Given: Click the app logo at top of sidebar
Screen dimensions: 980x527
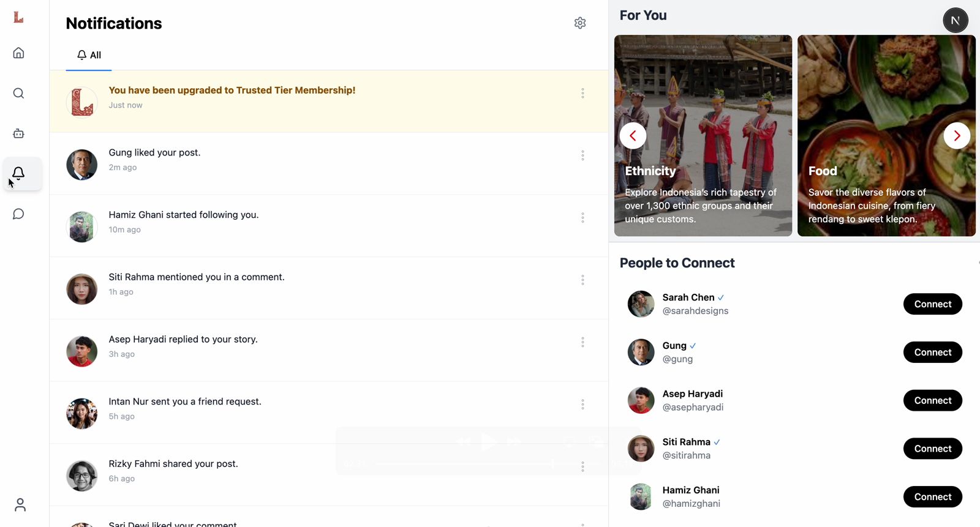Looking at the screenshot, I should [18, 17].
